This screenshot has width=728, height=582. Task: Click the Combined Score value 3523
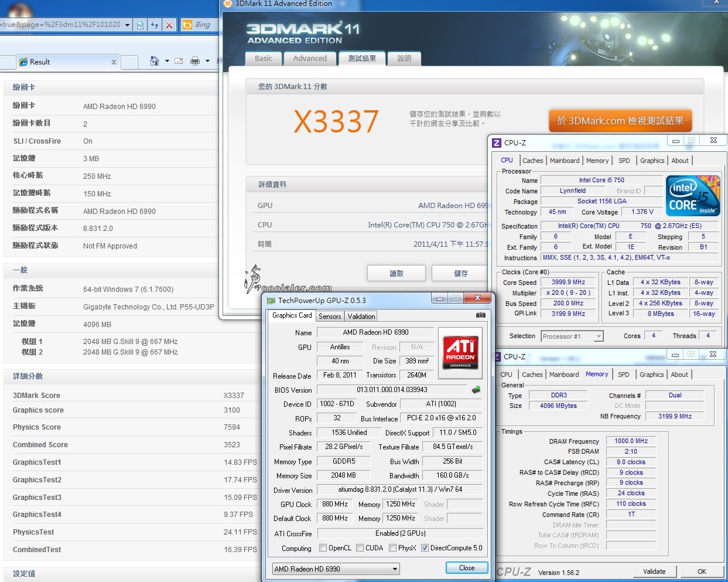[232, 445]
